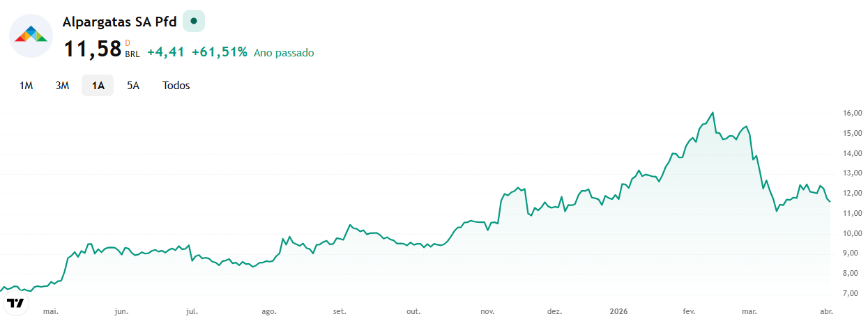Open the TradingView logo link
The image size is (868, 321).
pyautogui.click(x=15, y=303)
